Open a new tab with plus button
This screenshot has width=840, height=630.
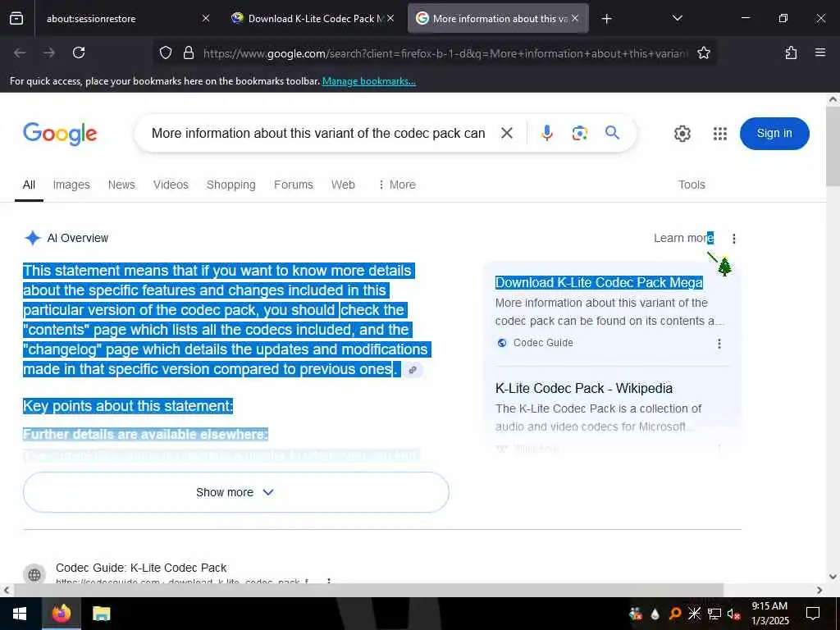[606, 19]
